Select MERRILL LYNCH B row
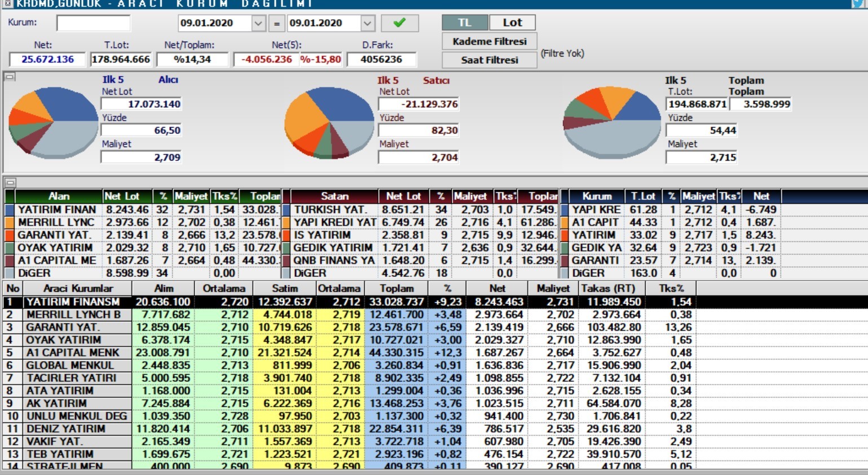 (350, 314)
